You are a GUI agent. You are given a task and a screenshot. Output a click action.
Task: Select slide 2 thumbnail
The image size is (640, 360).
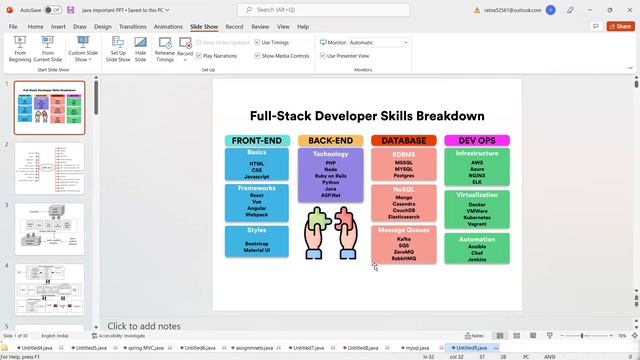coord(49,168)
